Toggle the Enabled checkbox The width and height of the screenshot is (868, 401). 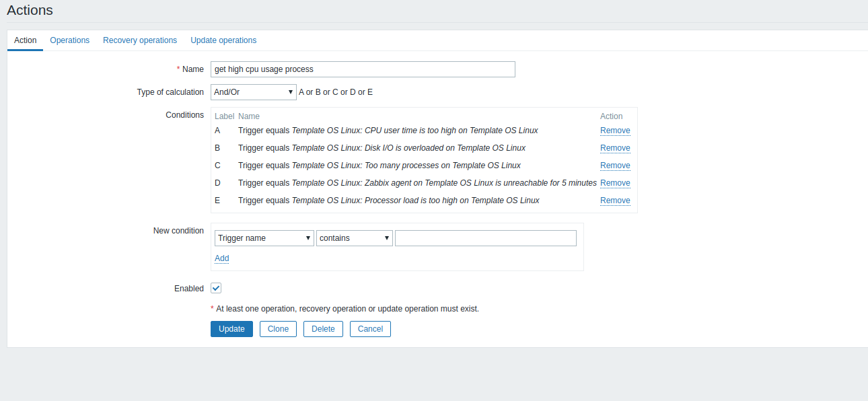tap(216, 288)
